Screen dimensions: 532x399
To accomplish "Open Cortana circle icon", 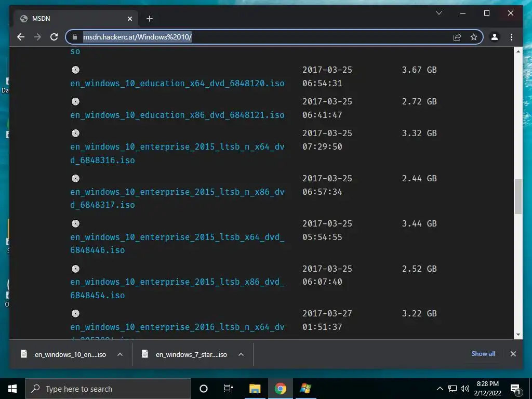I will pyautogui.click(x=204, y=389).
